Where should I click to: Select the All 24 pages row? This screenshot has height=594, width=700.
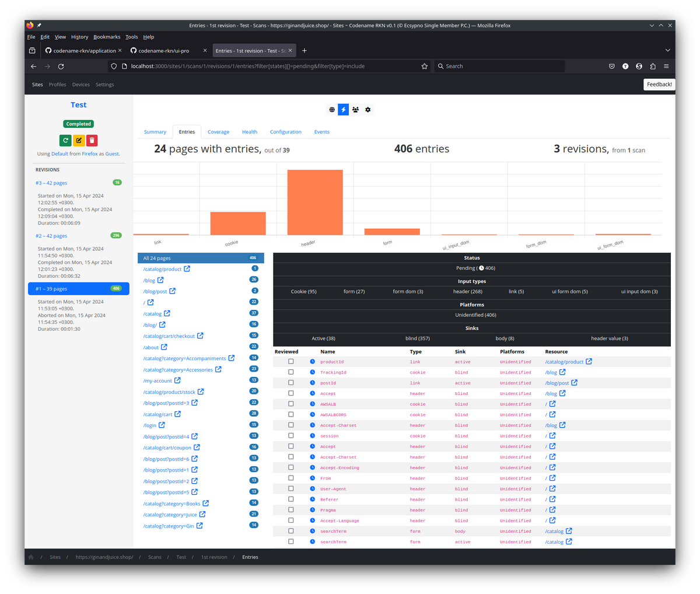[x=201, y=258]
